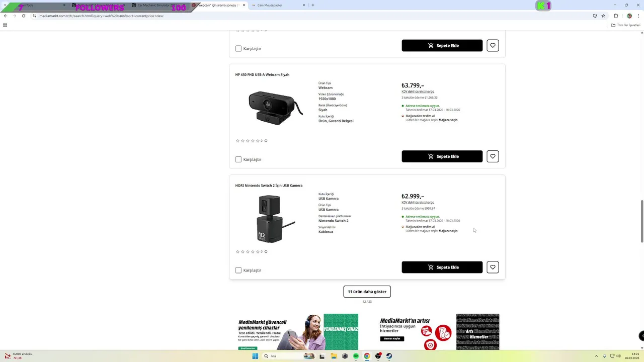Image resolution: width=644 pixels, height=362 pixels.
Task: Click HP 430 price ₺3.799
Action: click(x=413, y=85)
